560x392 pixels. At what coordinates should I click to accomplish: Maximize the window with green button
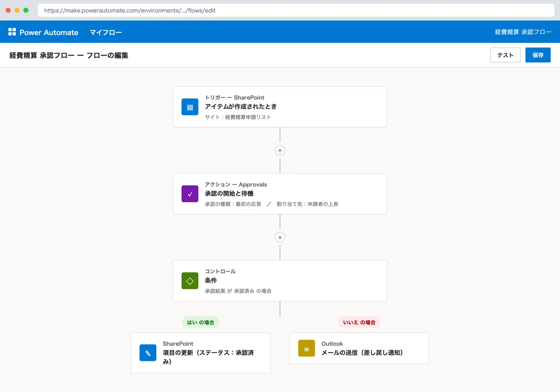[26, 10]
